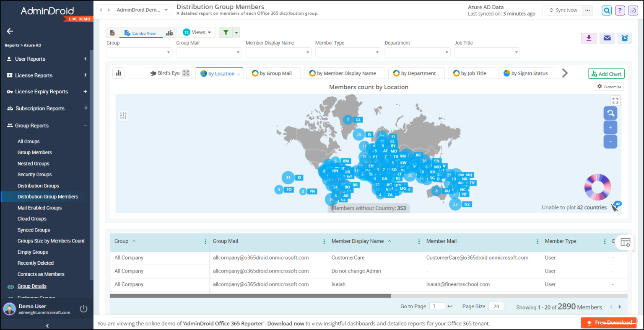This screenshot has height=330, width=644.
Task: Open the table column settings icon
Action: coord(625,242)
